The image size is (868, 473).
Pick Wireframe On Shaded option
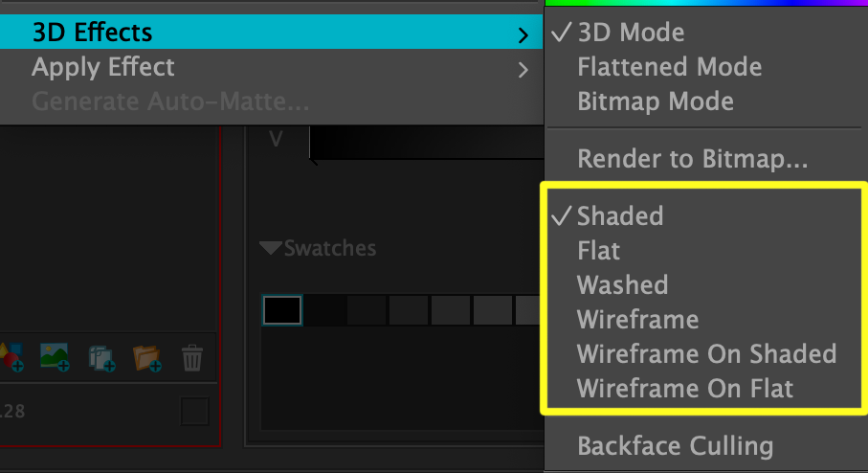pyautogui.click(x=706, y=354)
